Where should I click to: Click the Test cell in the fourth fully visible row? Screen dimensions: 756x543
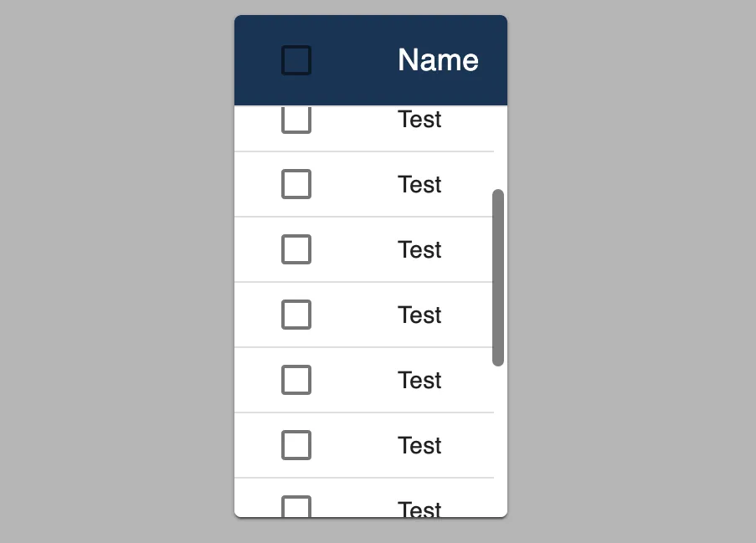click(x=419, y=380)
